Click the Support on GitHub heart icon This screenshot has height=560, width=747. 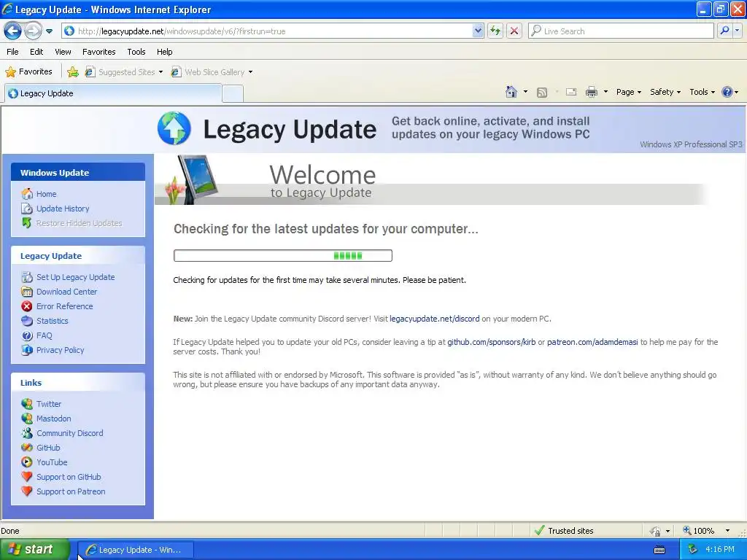point(27,477)
